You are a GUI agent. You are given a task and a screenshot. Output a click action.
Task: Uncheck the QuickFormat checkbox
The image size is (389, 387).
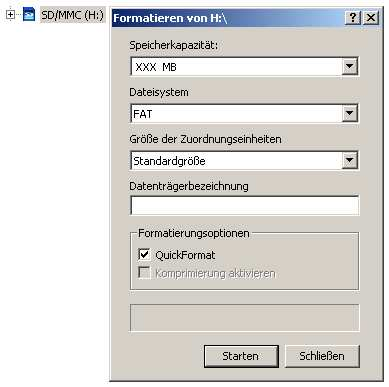pos(144,254)
